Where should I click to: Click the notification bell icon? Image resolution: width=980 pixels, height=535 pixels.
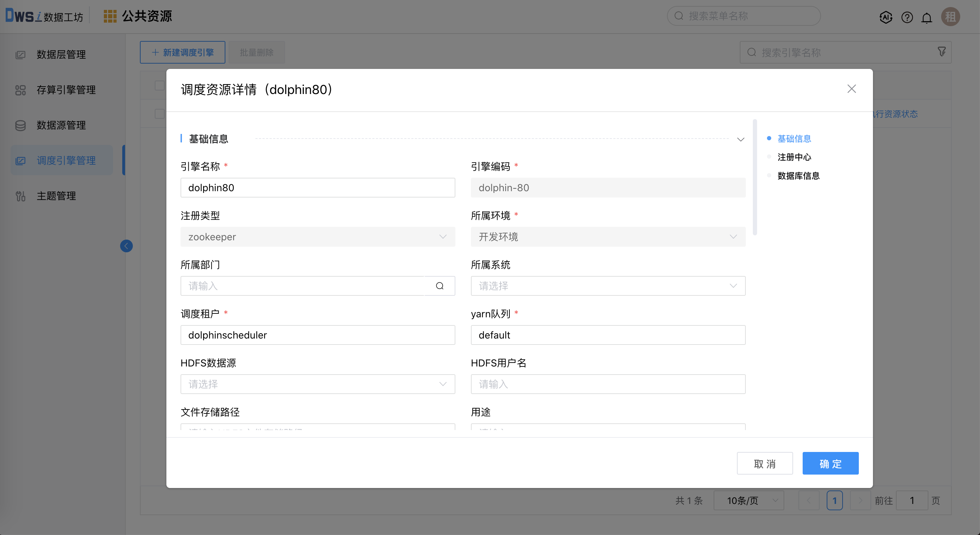coord(927,18)
